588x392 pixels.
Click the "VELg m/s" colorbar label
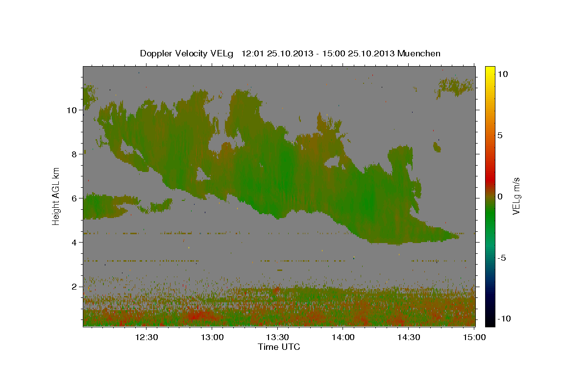tap(516, 196)
